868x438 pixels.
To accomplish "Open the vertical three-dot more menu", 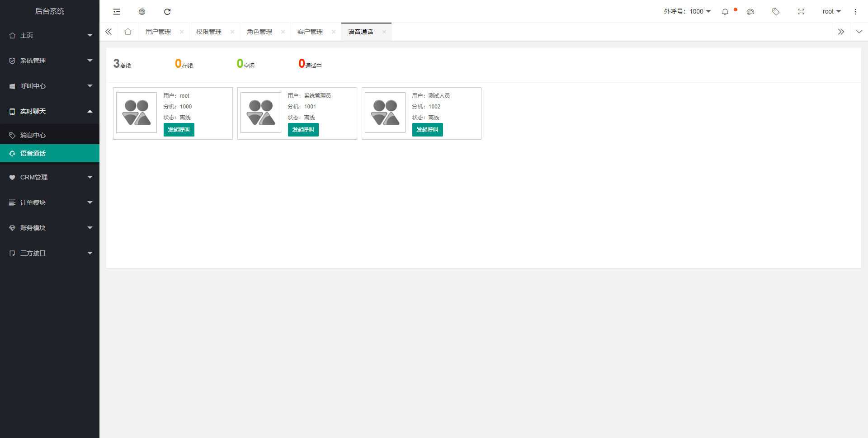I will click(x=855, y=12).
